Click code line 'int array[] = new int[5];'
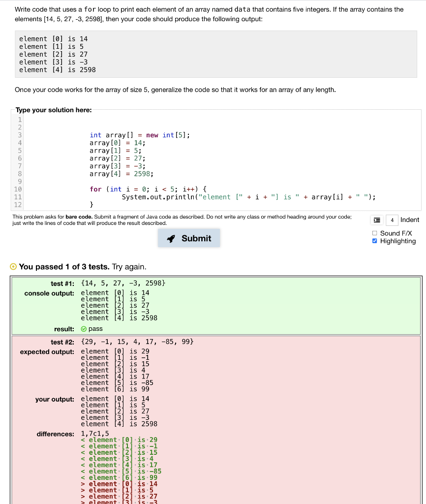Image resolution: width=426 pixels, height=504 pixels. (x=140, y=135)
